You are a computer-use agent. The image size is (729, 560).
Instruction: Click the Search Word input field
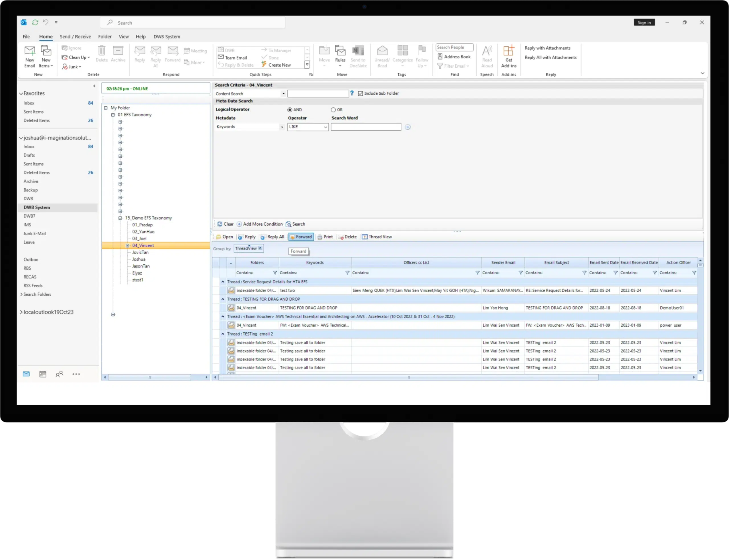tap(366, 127)
